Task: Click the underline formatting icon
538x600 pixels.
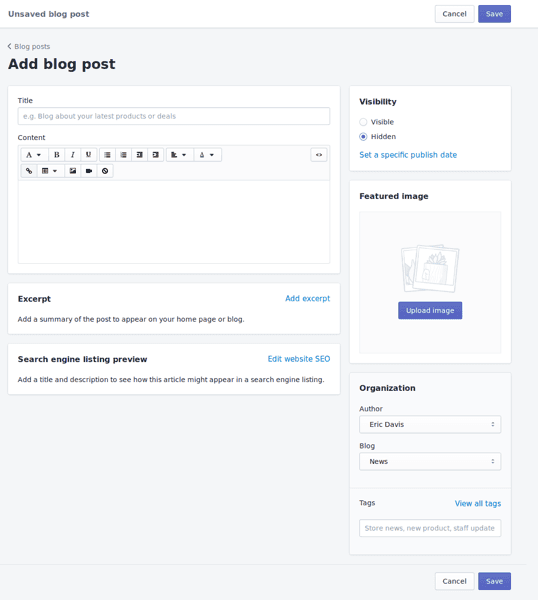Action: 88,155
